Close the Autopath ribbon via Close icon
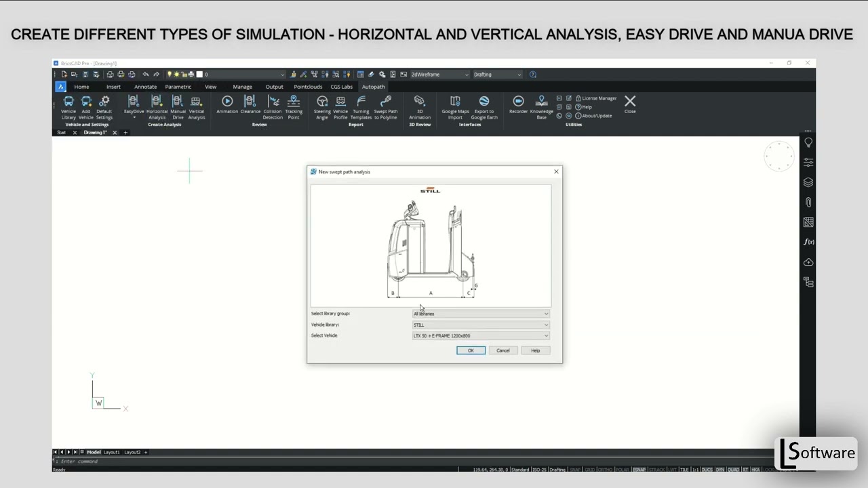 click(630, 104)
